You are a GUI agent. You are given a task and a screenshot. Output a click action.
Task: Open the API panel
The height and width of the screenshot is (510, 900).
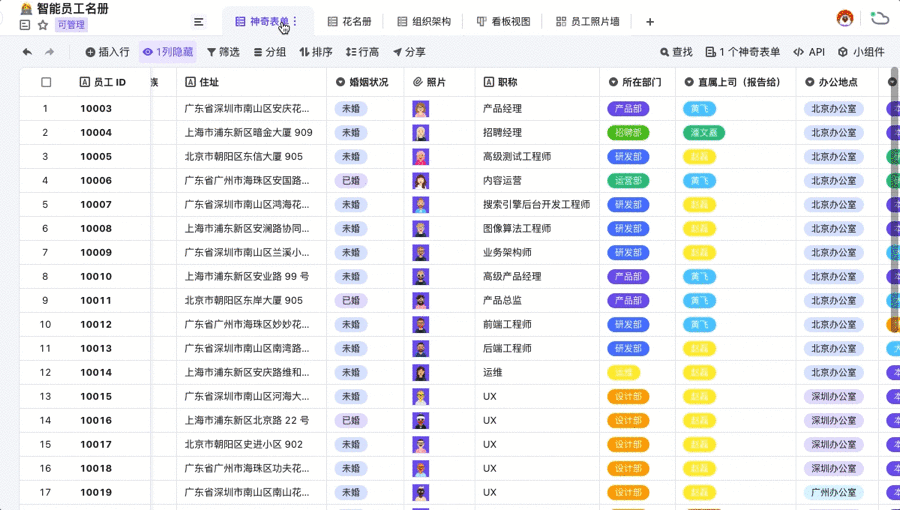click(809, 52)
